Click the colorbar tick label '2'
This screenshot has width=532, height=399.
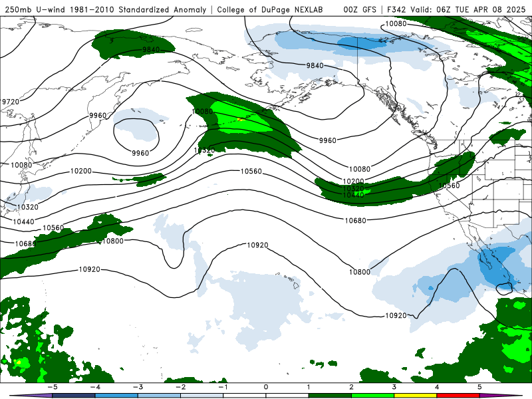(x=351, y=387)
